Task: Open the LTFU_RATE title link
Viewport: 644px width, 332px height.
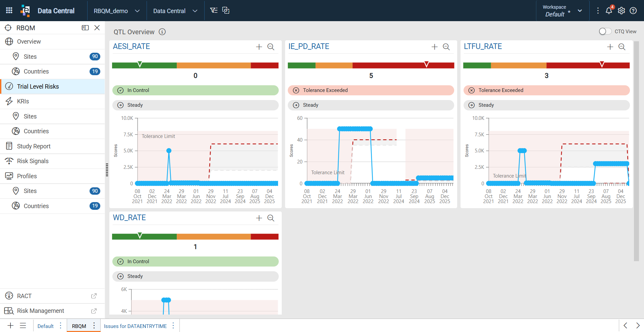Action: point(483,47)
